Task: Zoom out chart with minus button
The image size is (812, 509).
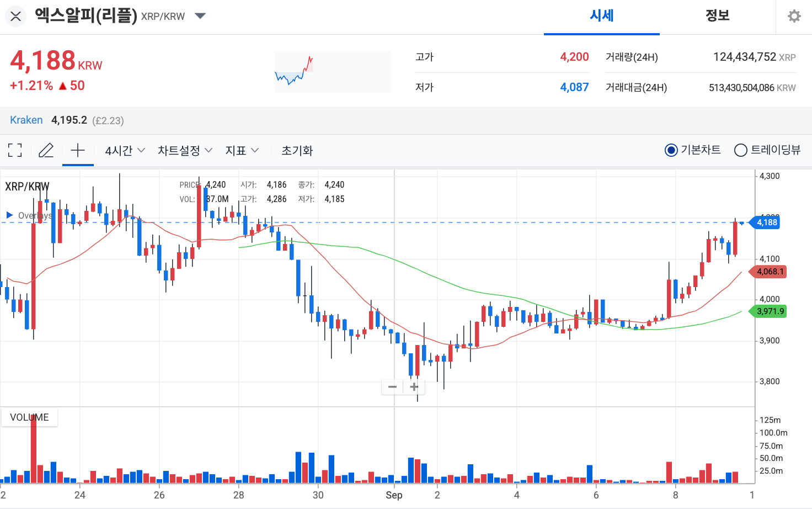Action: (x=392, y=387)
